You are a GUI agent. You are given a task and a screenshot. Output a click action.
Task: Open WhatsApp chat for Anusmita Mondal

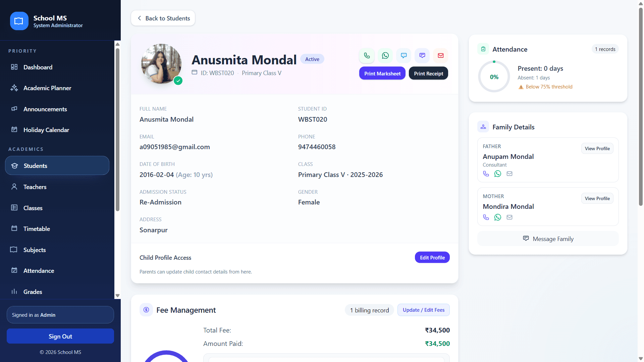tap(385, 56)
